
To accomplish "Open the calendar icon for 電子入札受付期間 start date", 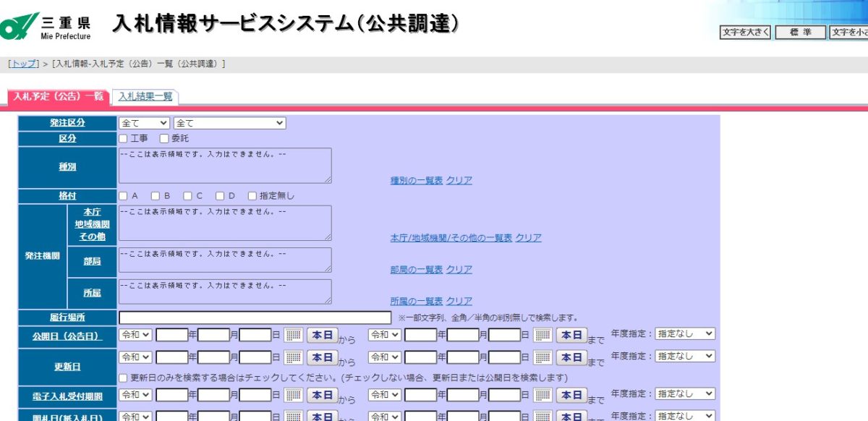I will [x=293, y=395].
